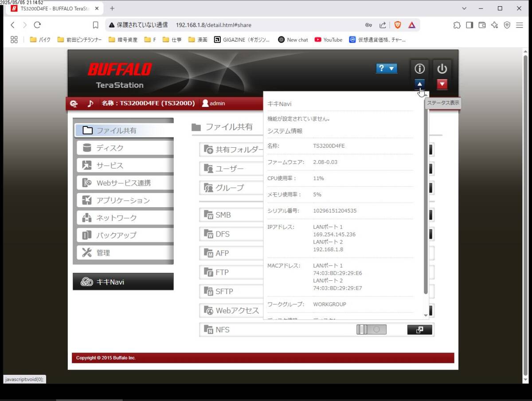The image size is (532, 401).
Task: Toggle the browser sidebar panel icon
Action: click(x=469, y=25)
